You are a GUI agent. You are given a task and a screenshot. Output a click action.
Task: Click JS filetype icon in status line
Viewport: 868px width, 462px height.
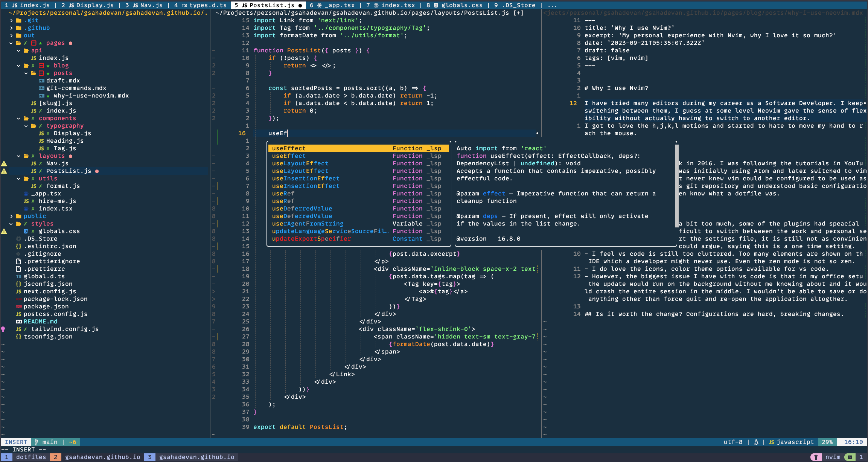point(771,442)
